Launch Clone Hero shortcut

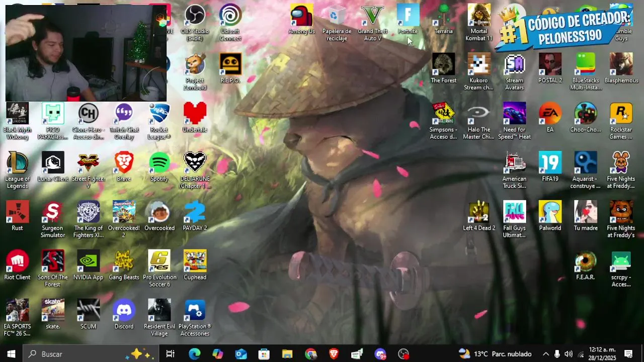pyautogui.click(x=88, y=122)
